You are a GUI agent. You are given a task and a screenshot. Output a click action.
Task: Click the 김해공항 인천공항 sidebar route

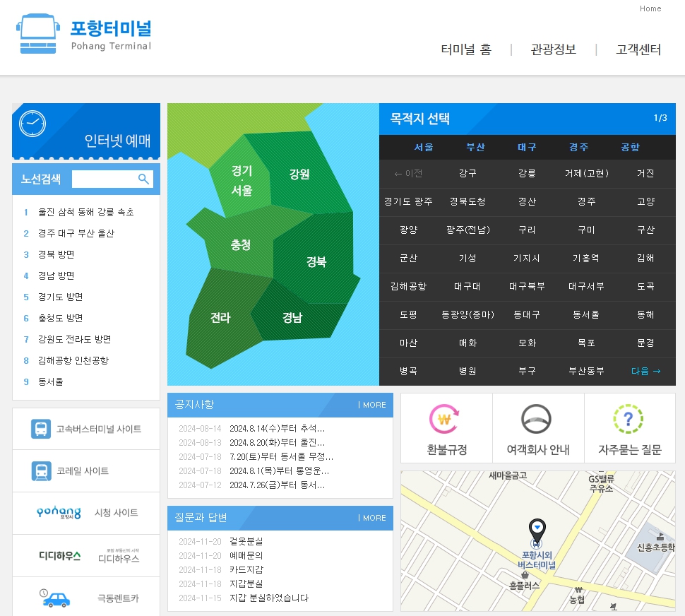tap(73, 360)
